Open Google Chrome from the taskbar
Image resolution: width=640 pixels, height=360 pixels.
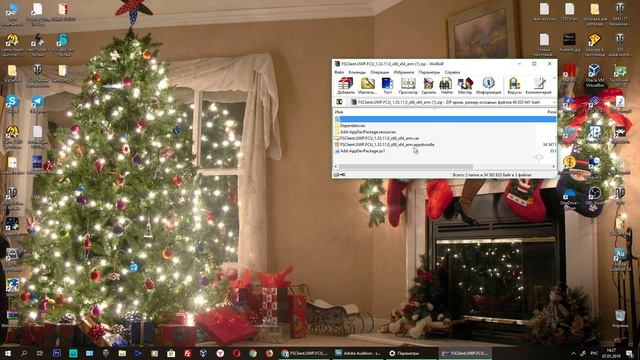click(x=253, y=353)
